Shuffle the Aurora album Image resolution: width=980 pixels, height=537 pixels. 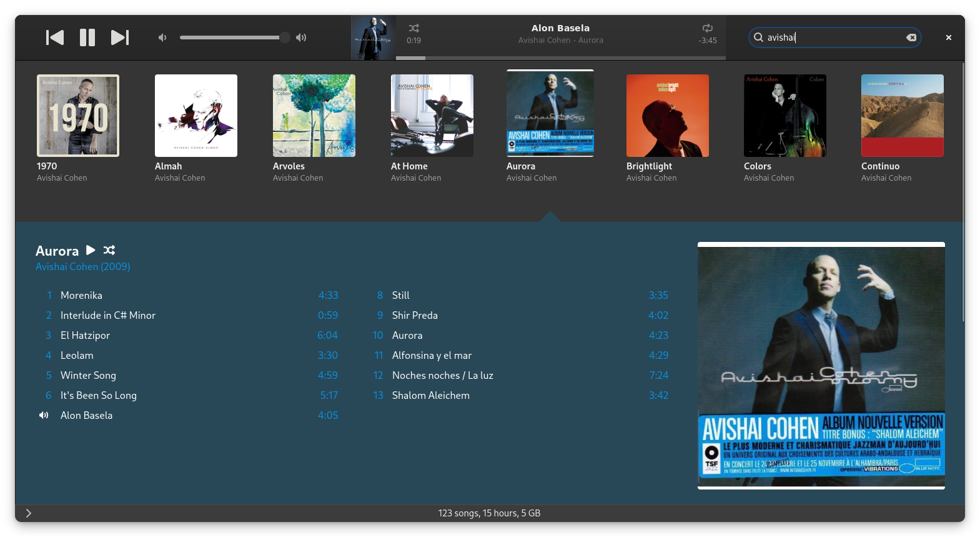tap(109, 250)
